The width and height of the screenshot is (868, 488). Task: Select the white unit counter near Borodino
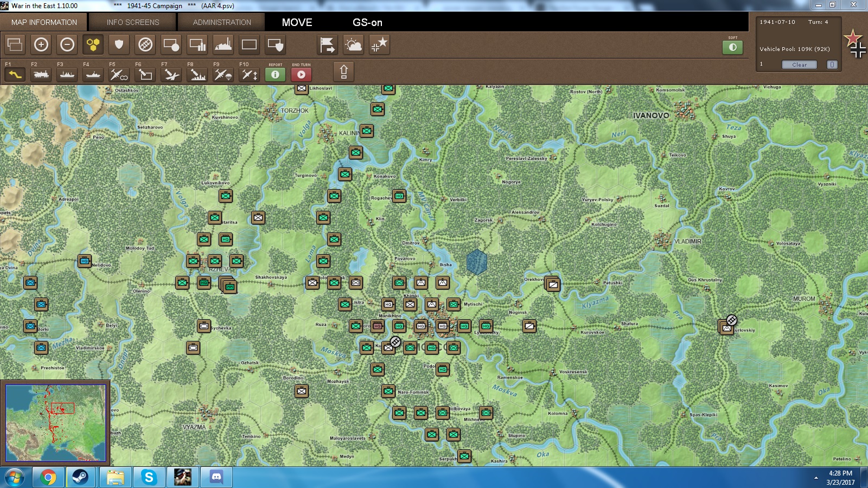tap(302, 391)
